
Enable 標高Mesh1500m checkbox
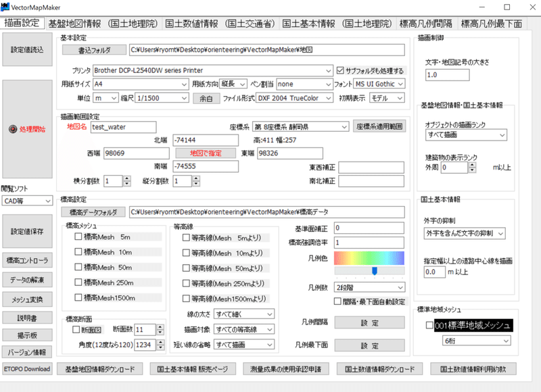(x=78, y=297)
